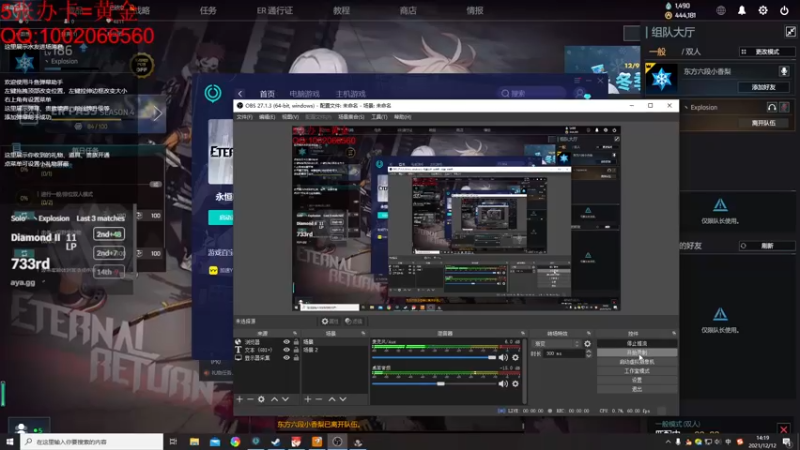Open Steam from the Windows taskbar
Viewport: 800px width, 450px height.
(276, 442)
